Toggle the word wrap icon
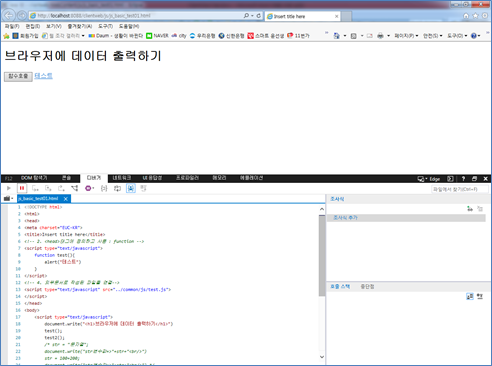The height and width of the screenshot is (366, 492). pos(117,188)
